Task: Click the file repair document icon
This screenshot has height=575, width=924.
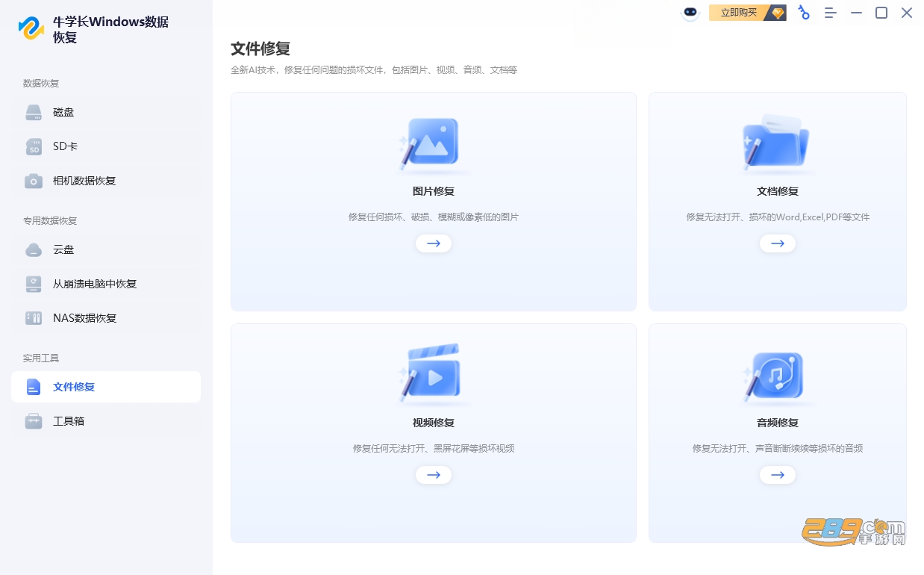Action: click(x=34, y=387)
